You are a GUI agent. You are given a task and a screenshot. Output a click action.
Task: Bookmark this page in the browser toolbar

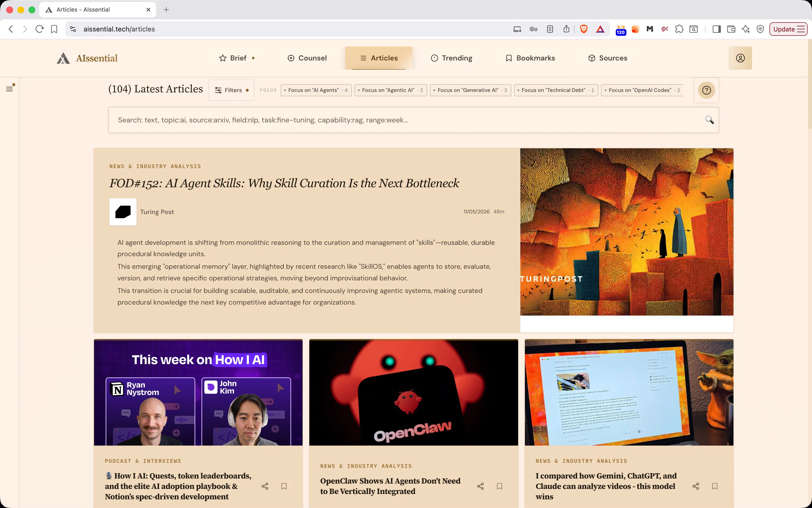[54, 29]
